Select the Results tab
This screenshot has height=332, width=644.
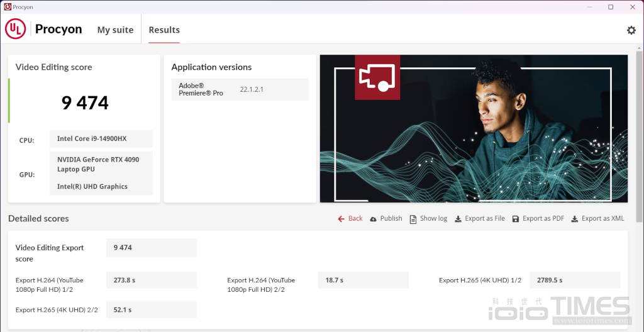click(164, 30)
